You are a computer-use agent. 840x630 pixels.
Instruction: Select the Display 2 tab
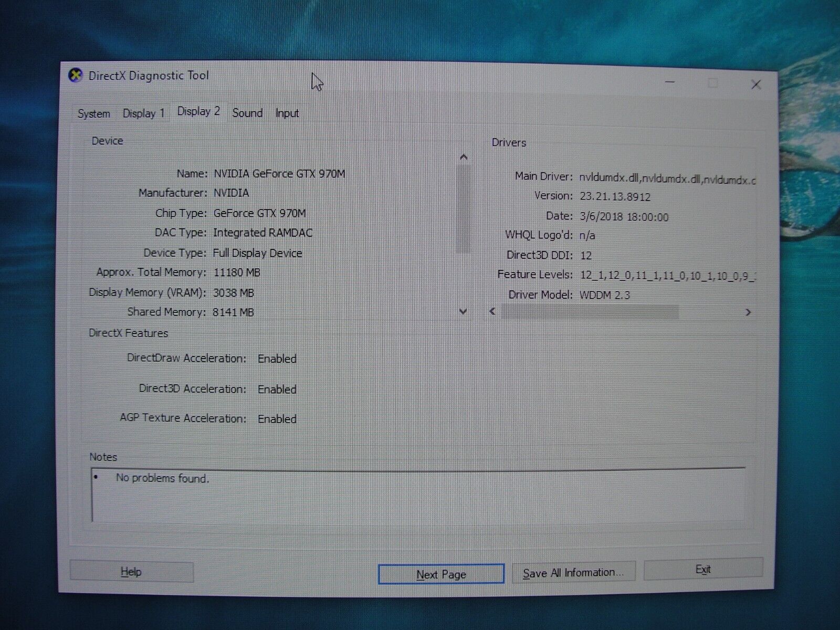point(198,111)
